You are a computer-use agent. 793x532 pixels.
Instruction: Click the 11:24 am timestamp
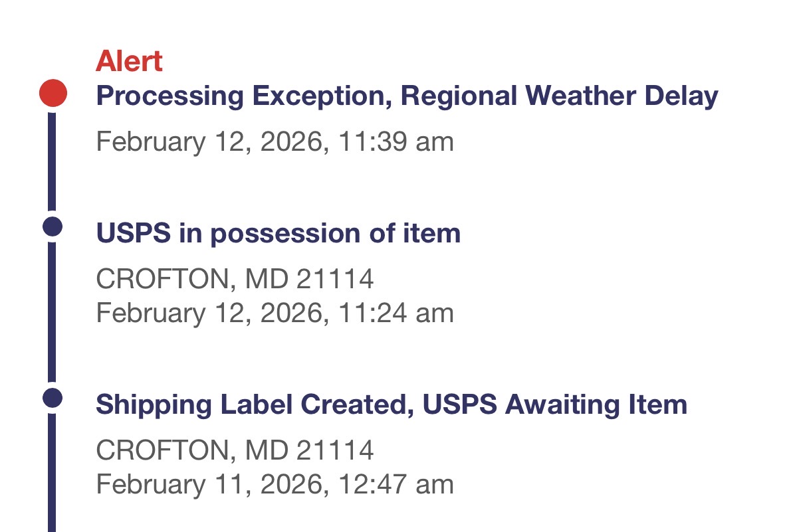point(396,313)
